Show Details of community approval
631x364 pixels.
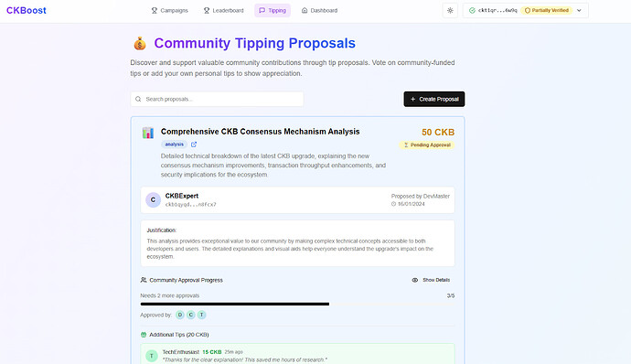point(431,280)
